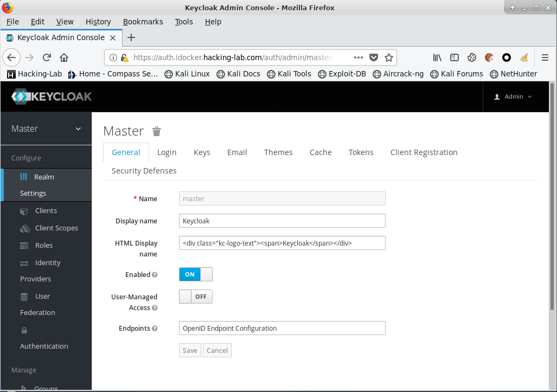Open Realm Settings in sidebar
The height and width of the screenshot is (392, 557).
point(47,185)
